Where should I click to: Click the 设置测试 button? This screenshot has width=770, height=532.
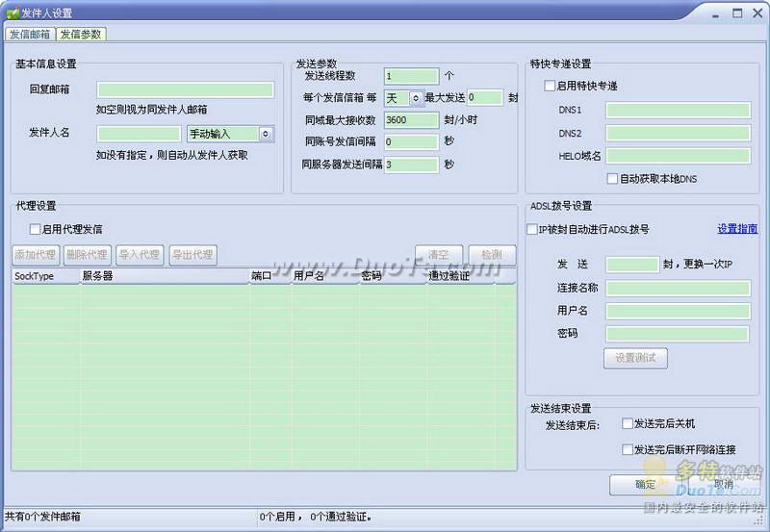635,358
